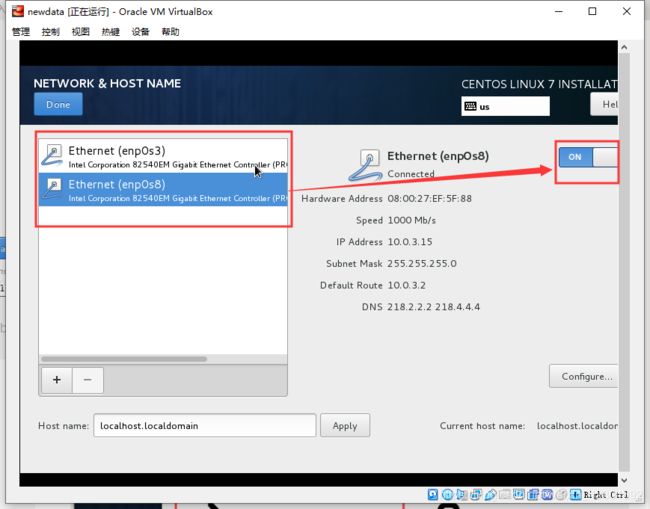Click the us keyboard layout selector
Image resolution: width=650 pixels, height=509 pixels.
point(505,107)
